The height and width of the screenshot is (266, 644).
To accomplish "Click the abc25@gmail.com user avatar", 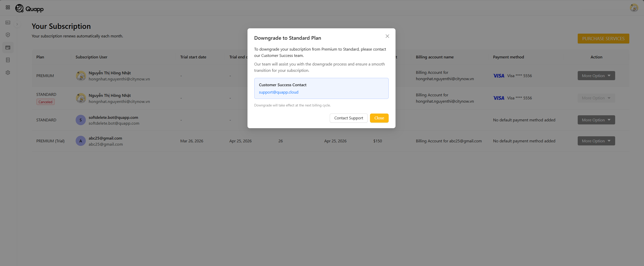I will (80, 141).
